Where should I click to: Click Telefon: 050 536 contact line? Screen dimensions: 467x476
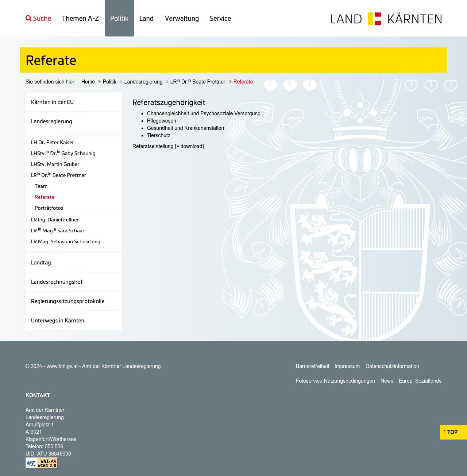click(45, 446)
